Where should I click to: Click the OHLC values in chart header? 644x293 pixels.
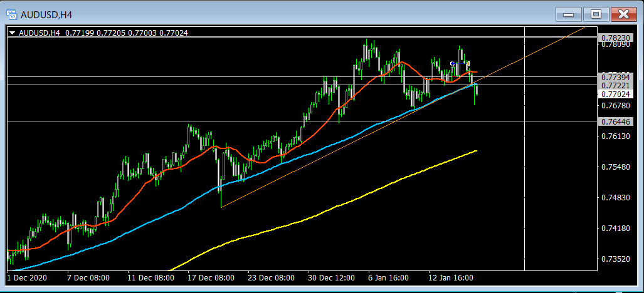126,33
